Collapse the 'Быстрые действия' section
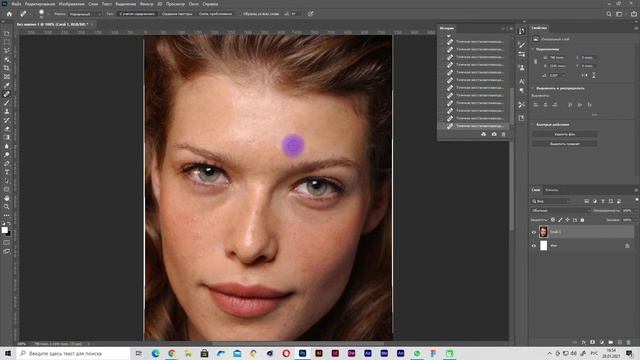The height and width of the screenshot is (360, 640). pyautogui.click(x=533, y=124)
